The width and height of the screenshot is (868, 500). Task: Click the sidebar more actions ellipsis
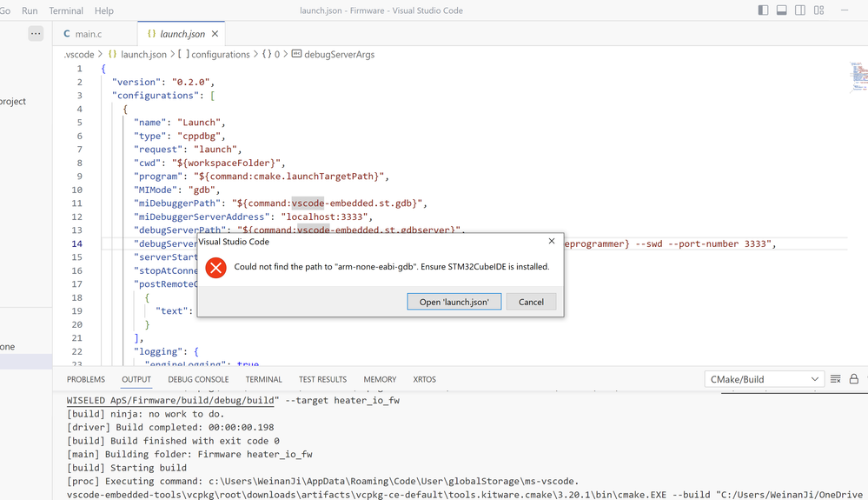click(x=36, y=33)
